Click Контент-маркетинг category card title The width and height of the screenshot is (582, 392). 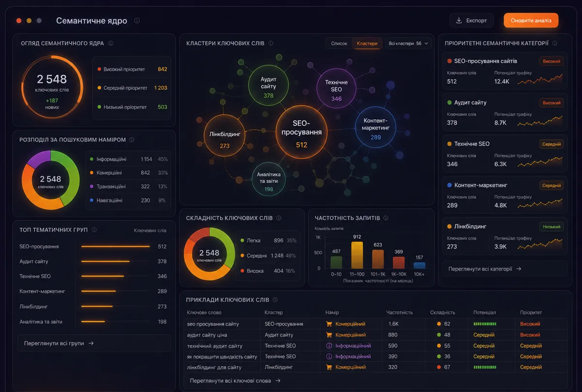pos(481,185)
